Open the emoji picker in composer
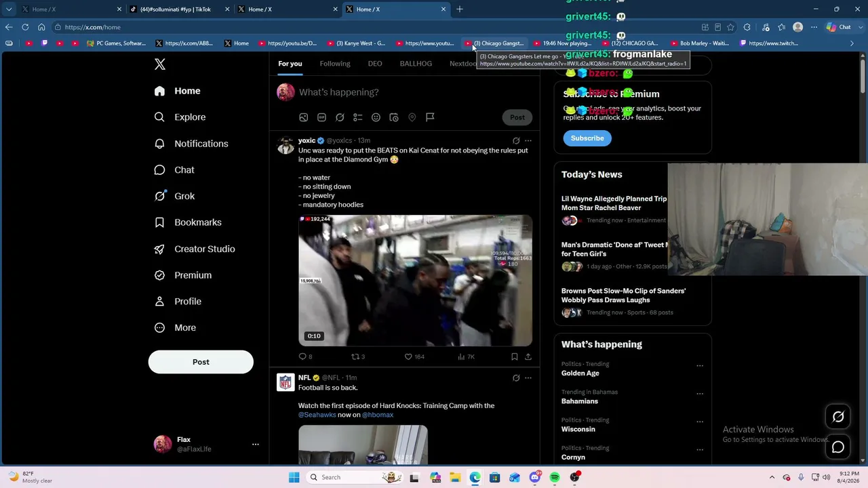Viewport: 868px width, 488px height. [376, 117]
